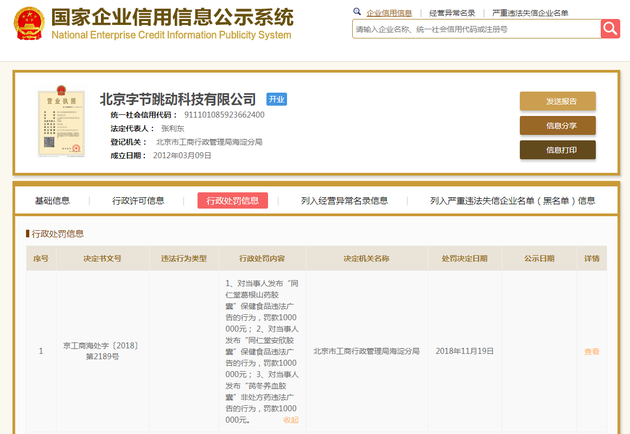Collapse penalty content with 收起 link
Screen dimensions: 630x434
(x=291, y=420)
